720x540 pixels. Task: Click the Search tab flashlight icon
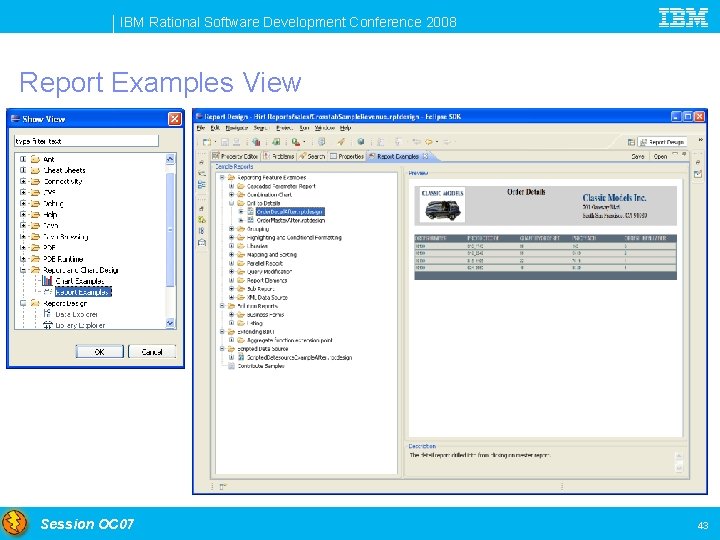(x=302, y=157)
